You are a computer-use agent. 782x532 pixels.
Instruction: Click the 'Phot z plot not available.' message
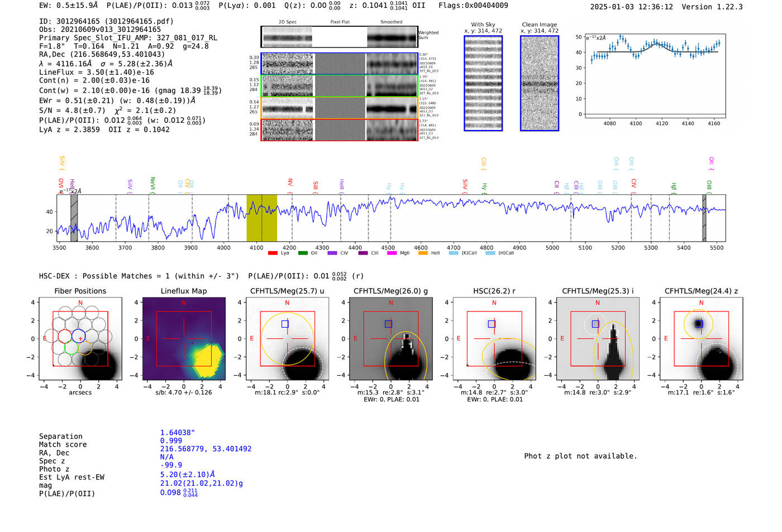click(580, 456)
